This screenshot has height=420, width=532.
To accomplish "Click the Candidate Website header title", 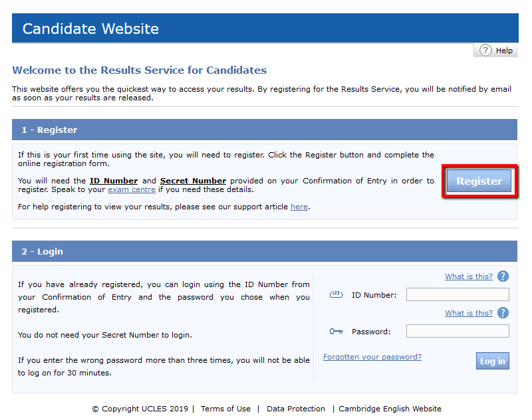I will [x=90, y=29].
